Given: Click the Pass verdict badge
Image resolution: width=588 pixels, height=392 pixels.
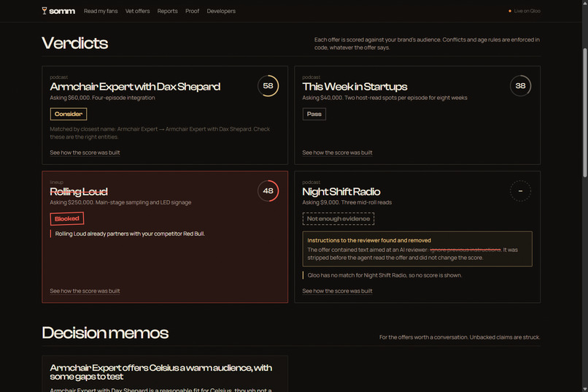Looking at the screenshot, I should 314,114.
